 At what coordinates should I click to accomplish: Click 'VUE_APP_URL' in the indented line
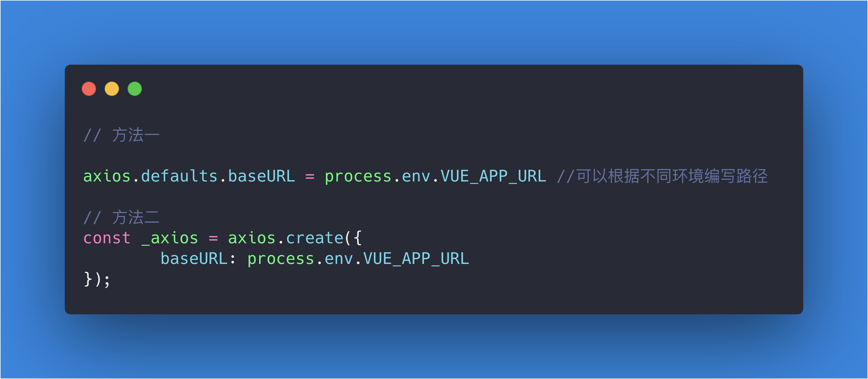(416, 259)
